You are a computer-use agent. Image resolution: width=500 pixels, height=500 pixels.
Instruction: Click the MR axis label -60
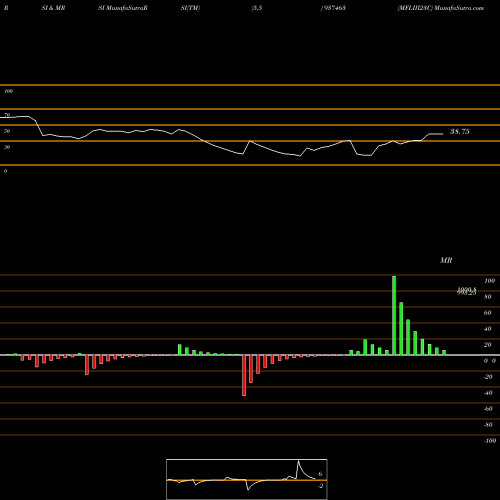[x=488, y=409]
